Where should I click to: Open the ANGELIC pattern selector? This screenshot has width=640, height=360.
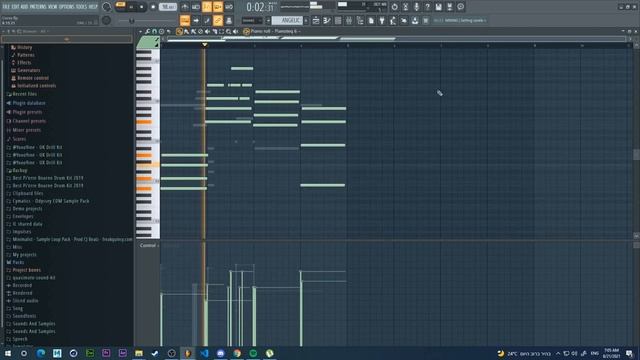tap(288, 20)
